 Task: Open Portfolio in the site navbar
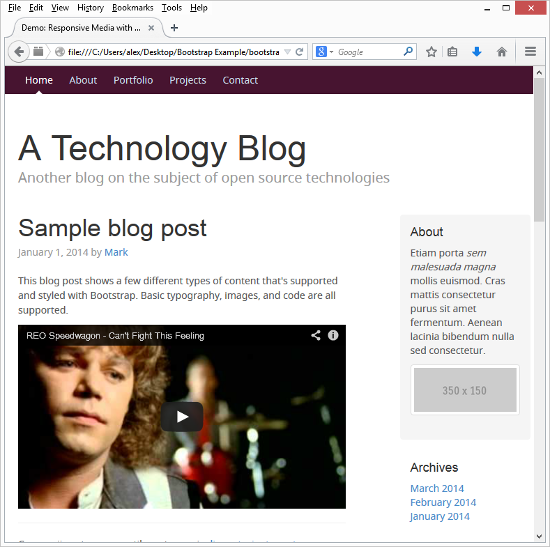click(x=133, y=80)
